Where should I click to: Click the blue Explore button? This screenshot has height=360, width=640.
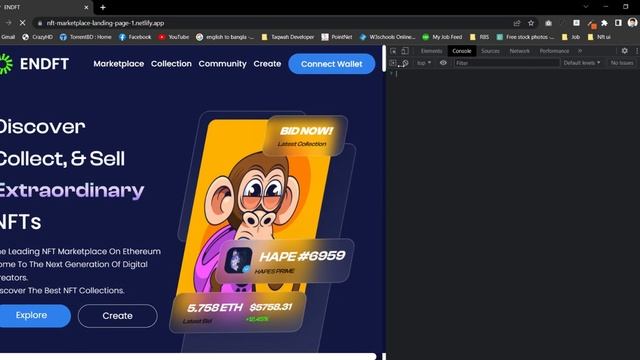(x=34, y=316)
